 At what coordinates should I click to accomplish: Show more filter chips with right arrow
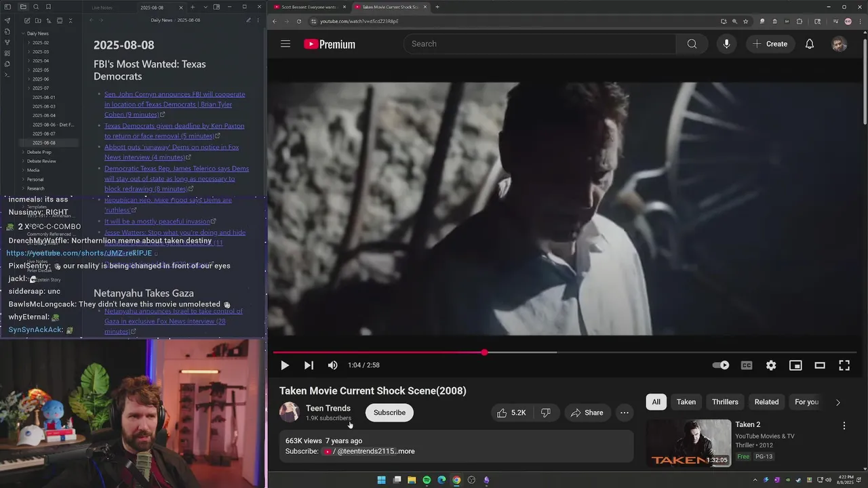838,402
